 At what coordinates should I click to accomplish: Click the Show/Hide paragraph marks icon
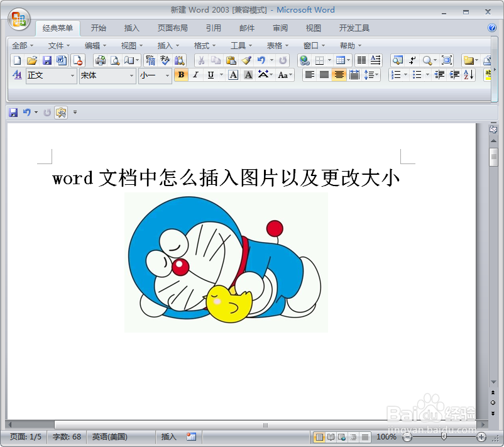tap(412, 60)
